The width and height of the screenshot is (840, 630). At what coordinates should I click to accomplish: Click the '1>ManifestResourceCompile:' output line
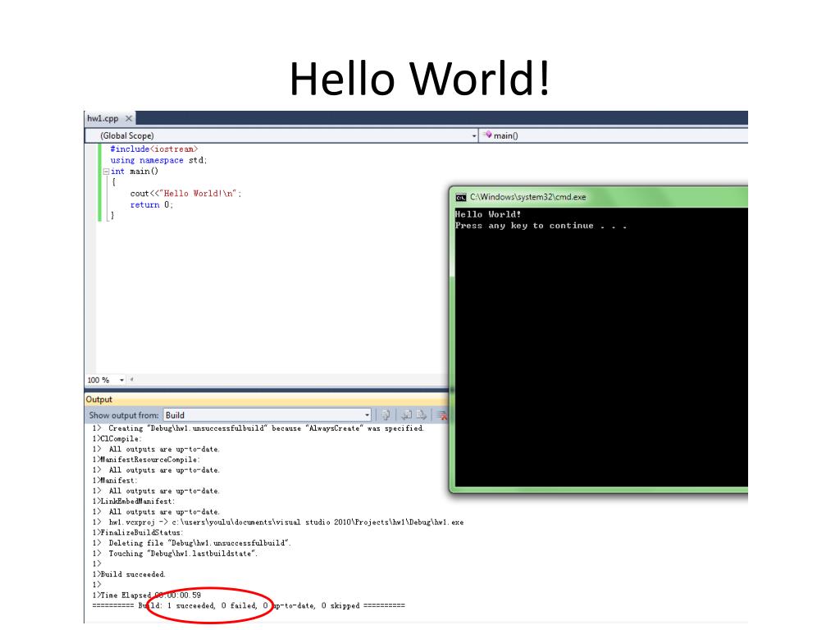click(x=146, y=459)
